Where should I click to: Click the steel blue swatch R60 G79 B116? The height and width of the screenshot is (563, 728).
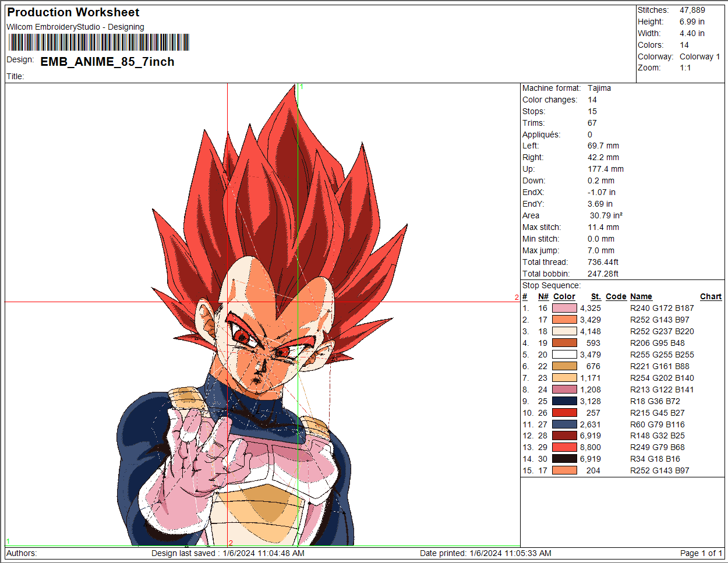coord(564,424)
